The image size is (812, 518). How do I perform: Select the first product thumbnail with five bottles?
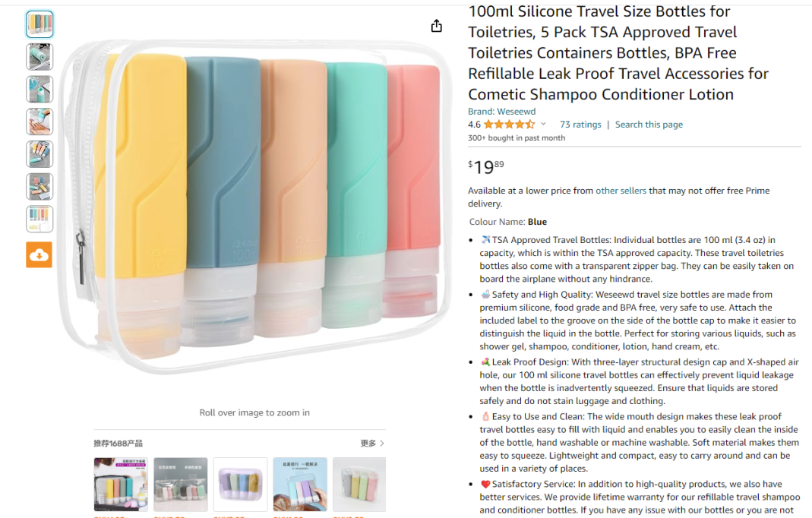pos(39,24)
